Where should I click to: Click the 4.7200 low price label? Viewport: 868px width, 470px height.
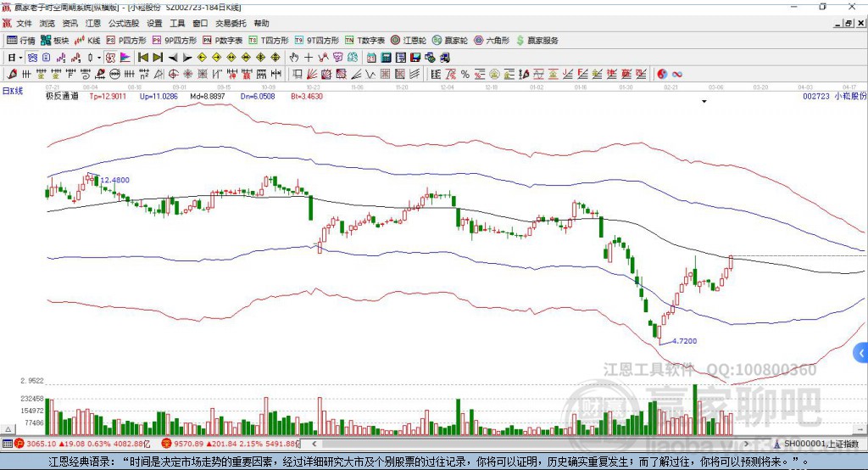tap(684, 341)
